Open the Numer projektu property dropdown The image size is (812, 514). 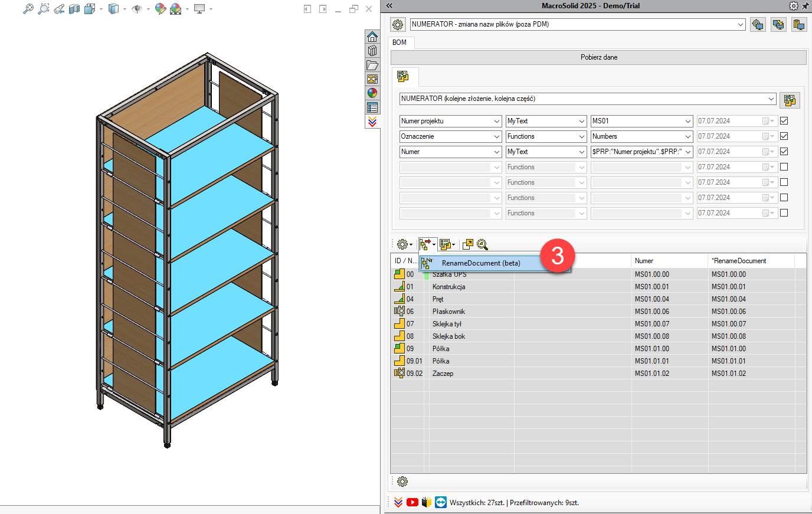pos(497,121)
